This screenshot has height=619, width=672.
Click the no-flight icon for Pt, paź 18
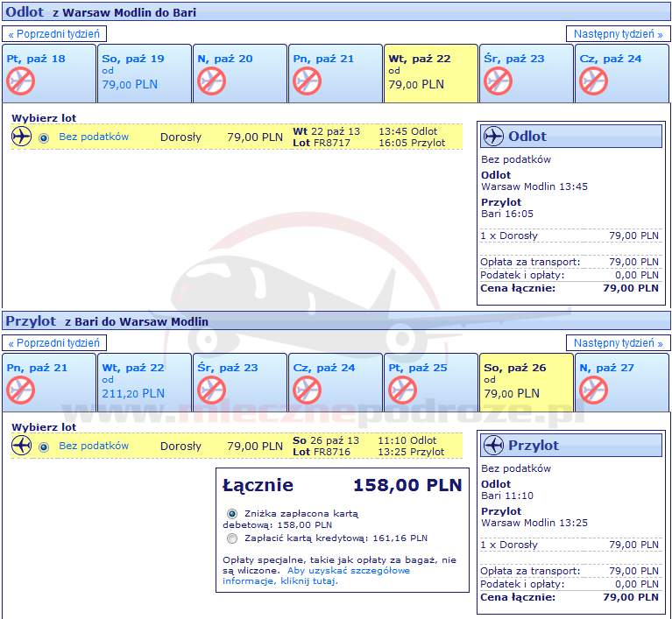20,81
